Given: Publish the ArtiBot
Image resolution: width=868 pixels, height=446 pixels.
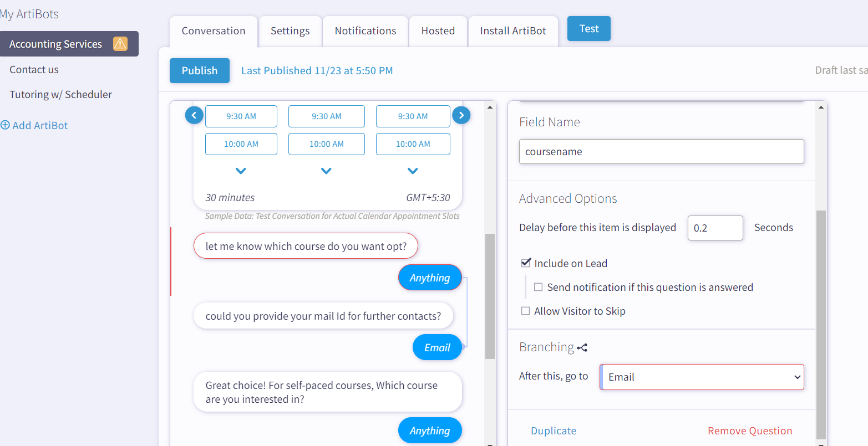Looking at the screenshot, I should point(200,70).
